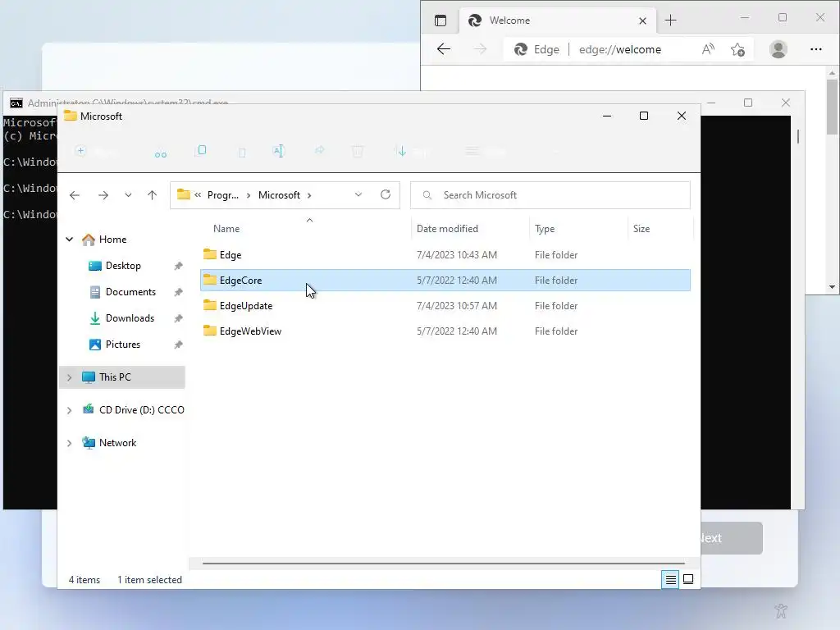The width and height of the screenshot is (840, 630).
Task: Click the Rename icon in Explorer toolbar
Action: click(279, 151)
